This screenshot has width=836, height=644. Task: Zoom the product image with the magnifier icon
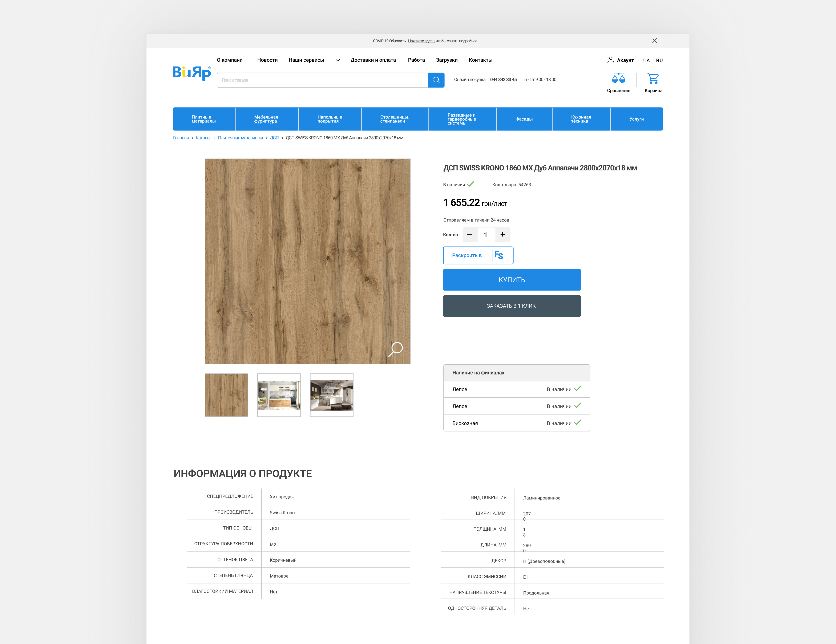(396, 349)
